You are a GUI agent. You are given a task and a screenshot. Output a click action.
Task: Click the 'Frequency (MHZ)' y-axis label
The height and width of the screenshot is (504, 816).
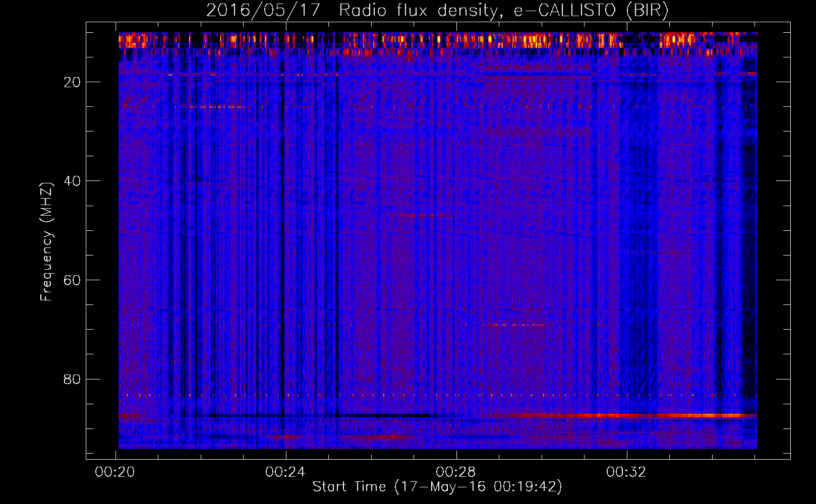tap(46, 242)
